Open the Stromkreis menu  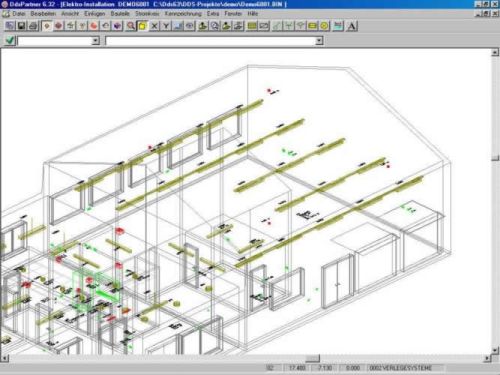pyautogui.click(x=147, y=14)
